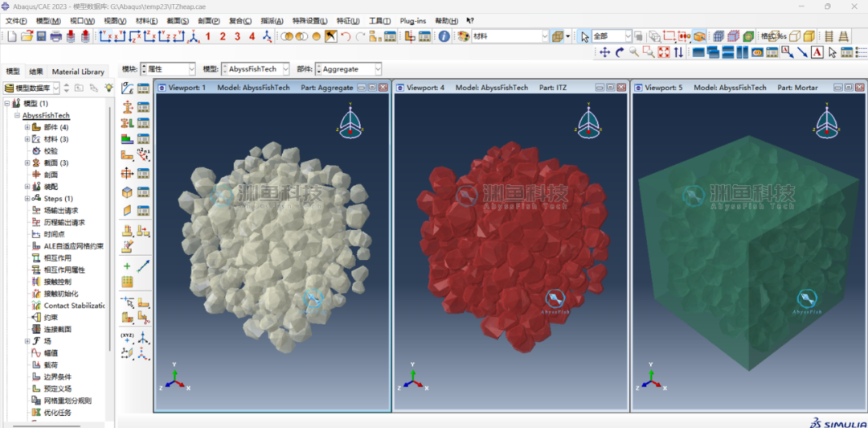
Task: Click the Create arrow annotation icon
Action: click(802, 52)
